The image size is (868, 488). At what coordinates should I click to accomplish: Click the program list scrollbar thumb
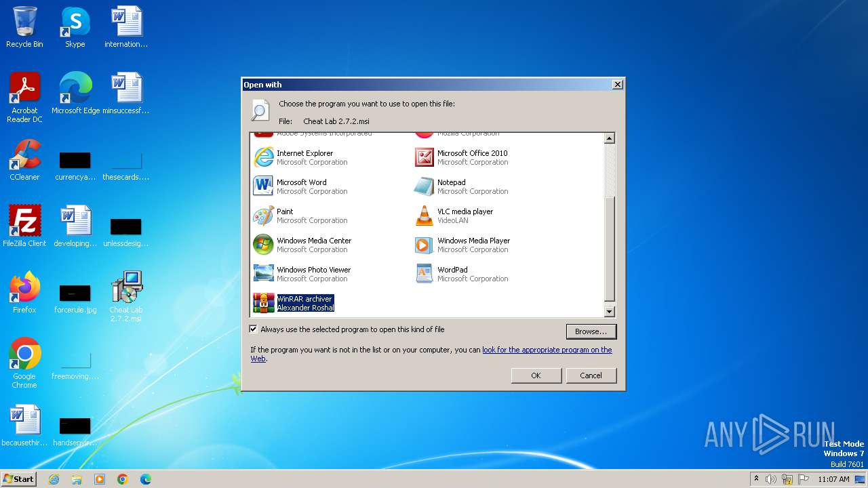coord(609,248)
